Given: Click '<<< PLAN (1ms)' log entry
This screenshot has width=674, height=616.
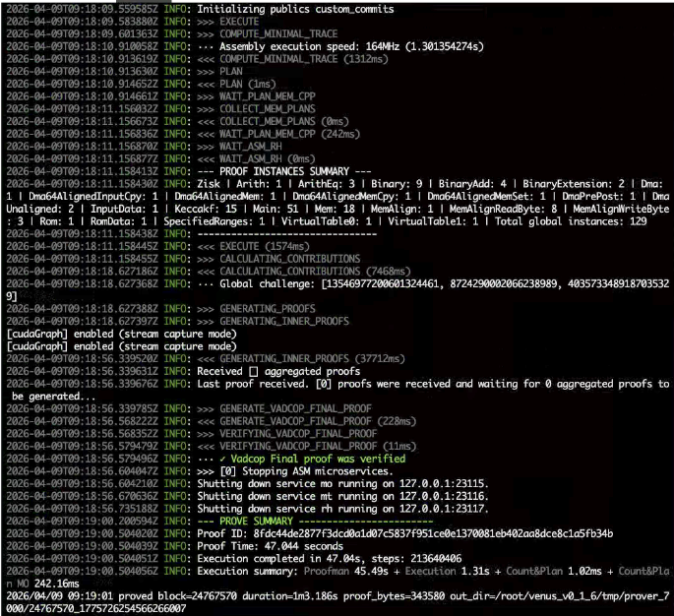Looking at the screenshot, I should click(x=236, y=84).
